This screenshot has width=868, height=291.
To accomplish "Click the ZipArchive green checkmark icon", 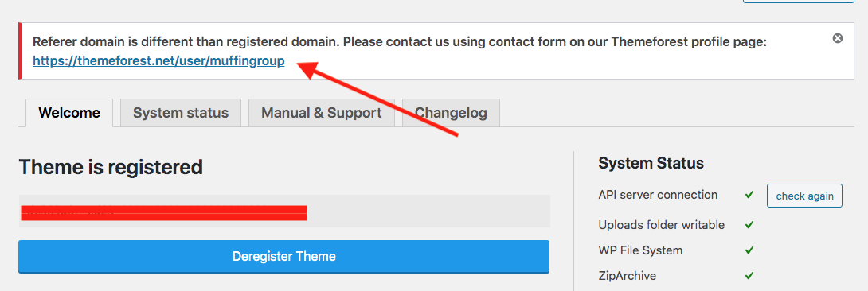I will tap(749, 276).
